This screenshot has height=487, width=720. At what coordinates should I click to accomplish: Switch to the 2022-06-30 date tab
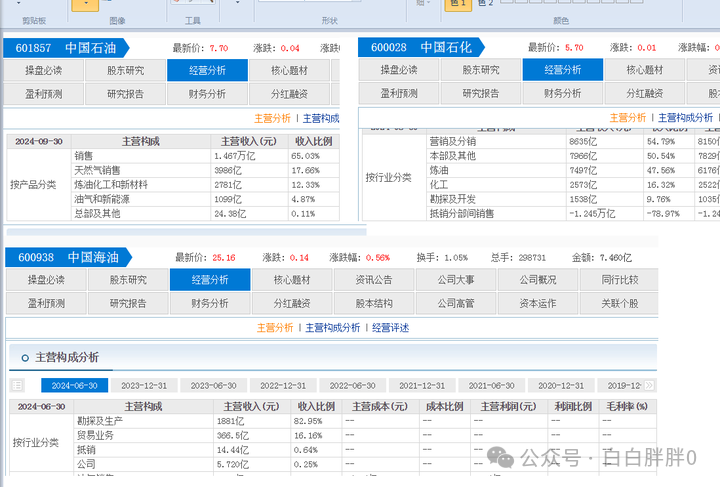pos(353,385)
